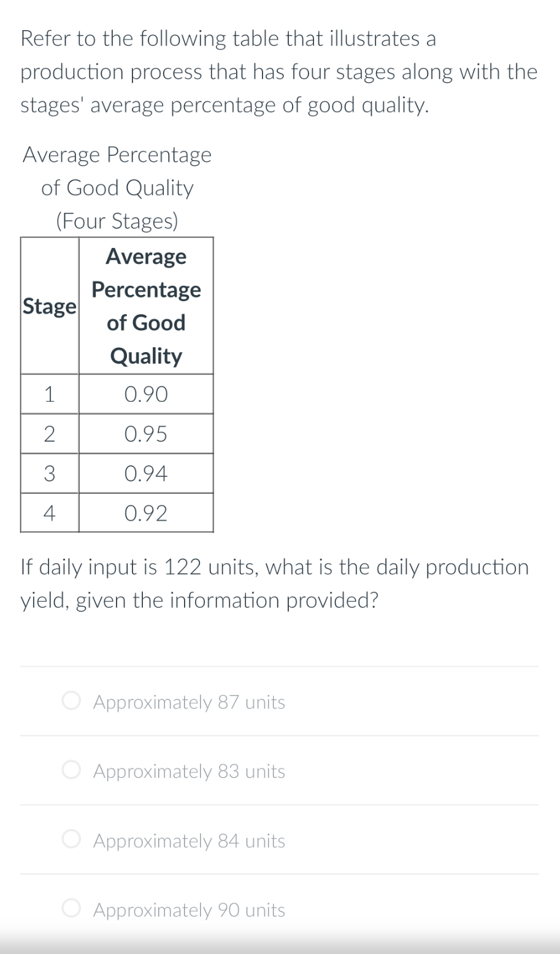
Task: Select the table cell showing Stage 4
Action: coord(50,513)
